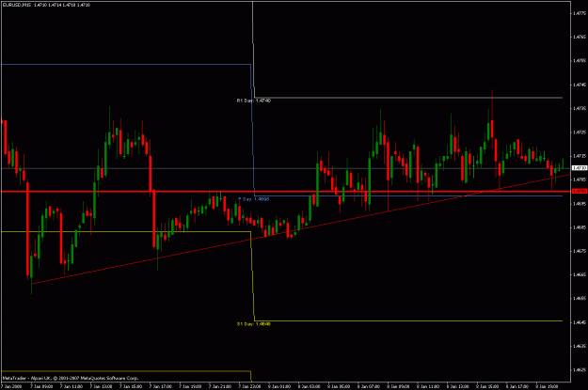Click the 8 Jan 15:00 time label
The image size is (588, 390).
click(x=487, y=386)
